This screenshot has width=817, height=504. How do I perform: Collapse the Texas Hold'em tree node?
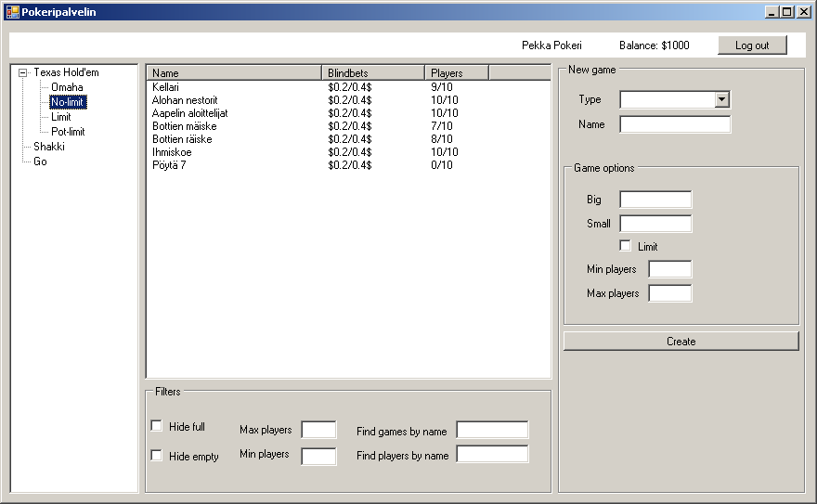pos(23,73)
